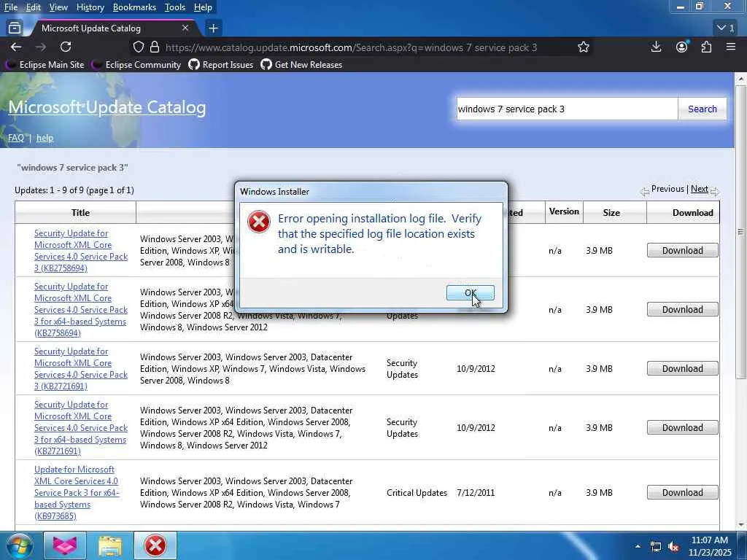The height and width of the screenshot is (560, 747).
Task: Open the File menu
Action: pyautogui.click(x=10, y=7)
